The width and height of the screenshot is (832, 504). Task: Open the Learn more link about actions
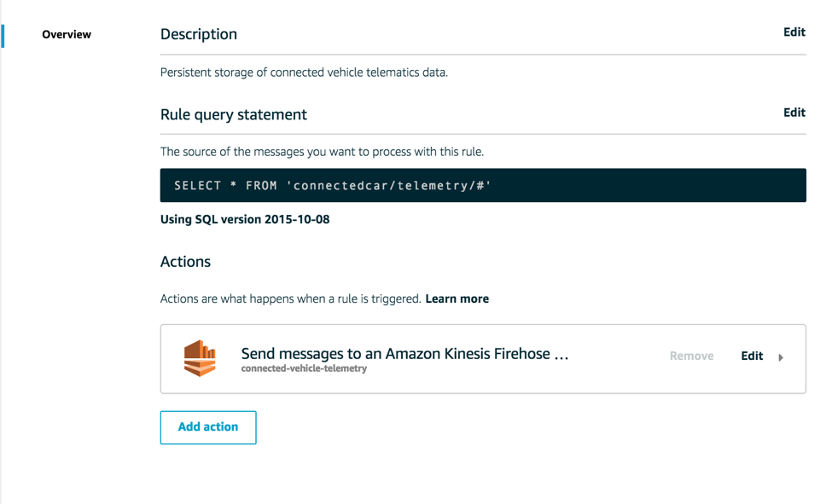(x=457, y=298)
